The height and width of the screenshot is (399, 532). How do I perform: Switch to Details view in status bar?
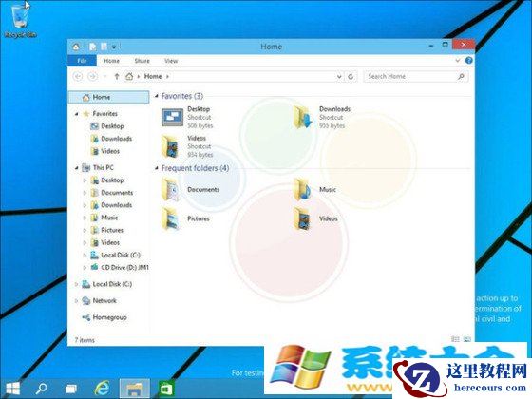click(455, 339)
